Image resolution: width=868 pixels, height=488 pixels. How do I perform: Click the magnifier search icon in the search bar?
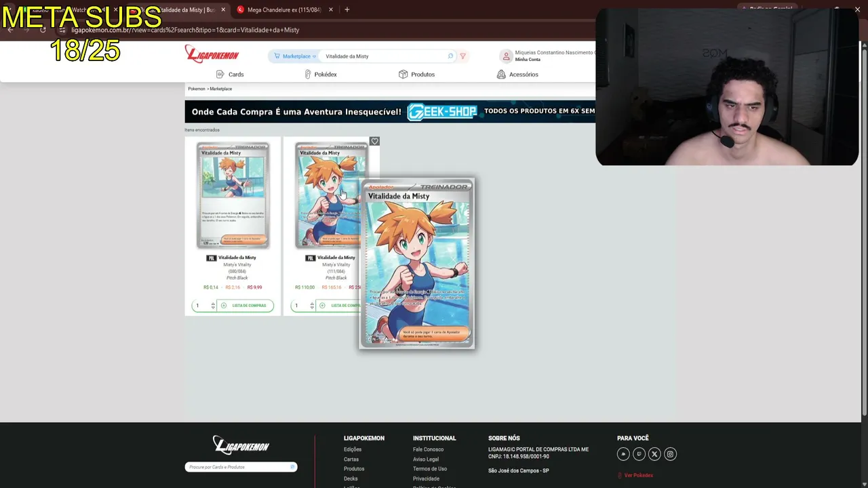[450, 56]
